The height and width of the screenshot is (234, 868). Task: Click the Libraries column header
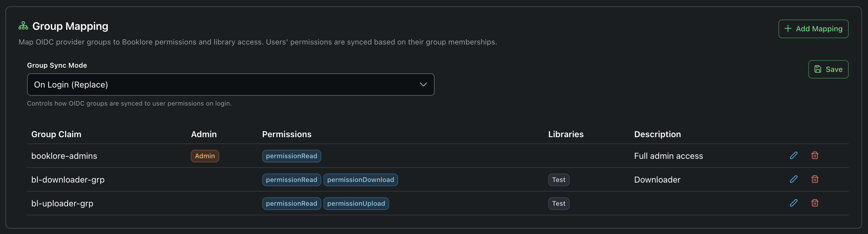coord(566,134)
